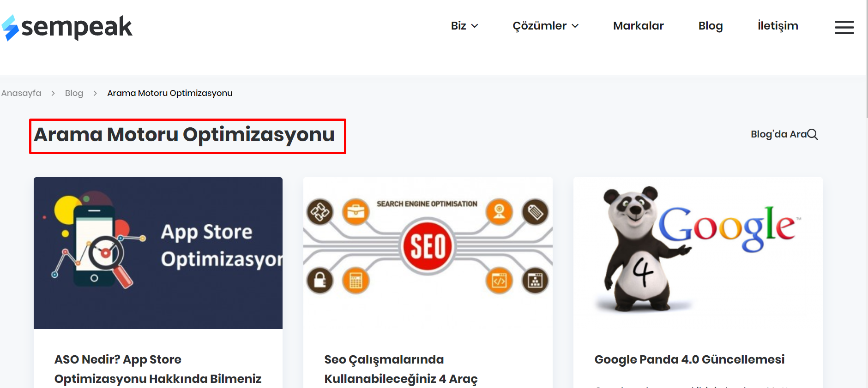Click the second breadcrumb separator arrow
The height and width of the screenshot is (388, 868).
(x=95, y=93)
